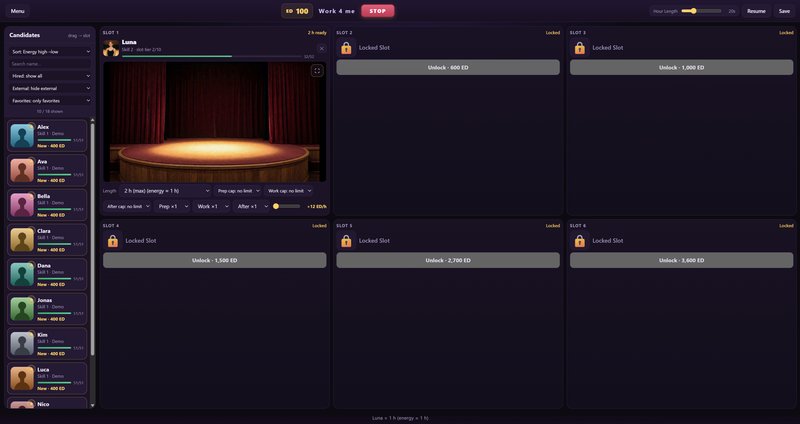Click Luna's avatar in Slot 1
The width and height of the screenshot is (800, 424).
coord(111,48)
